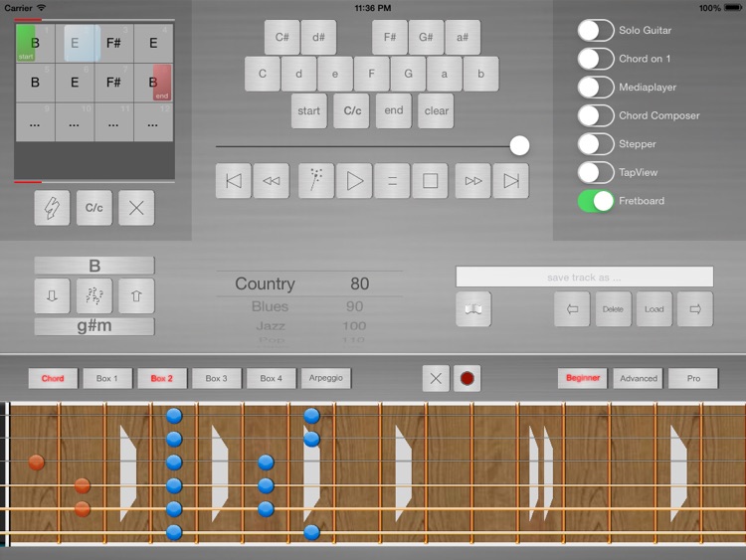Image resolution: width=746 pixels, height=560 pixels.
Task: Choose Beginner difficulty level
Action: pyautogui.click(x=583, y=378)
